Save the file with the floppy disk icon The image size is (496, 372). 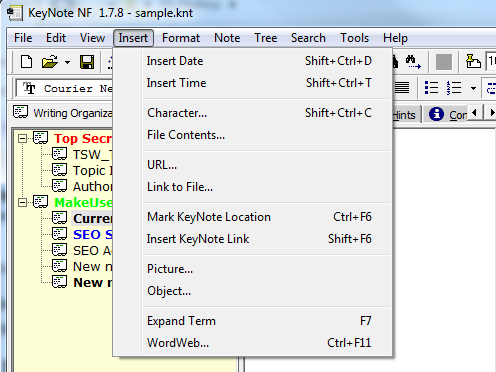pos(87,62)
